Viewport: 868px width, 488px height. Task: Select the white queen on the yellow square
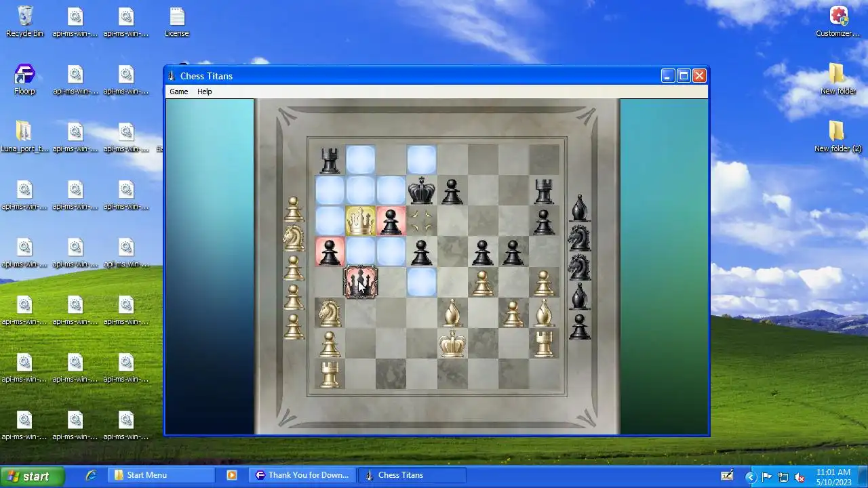click(x=361, y=221)
